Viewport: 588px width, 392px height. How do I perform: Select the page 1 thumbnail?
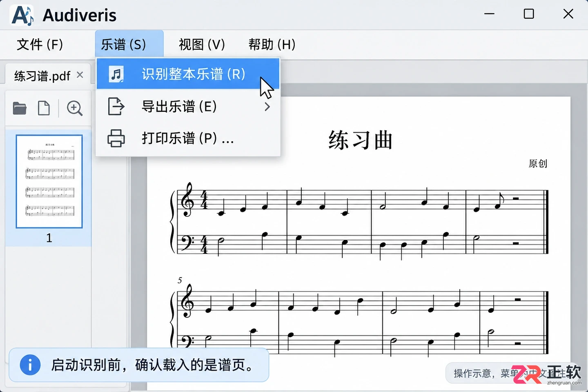(x=49, y=181)
